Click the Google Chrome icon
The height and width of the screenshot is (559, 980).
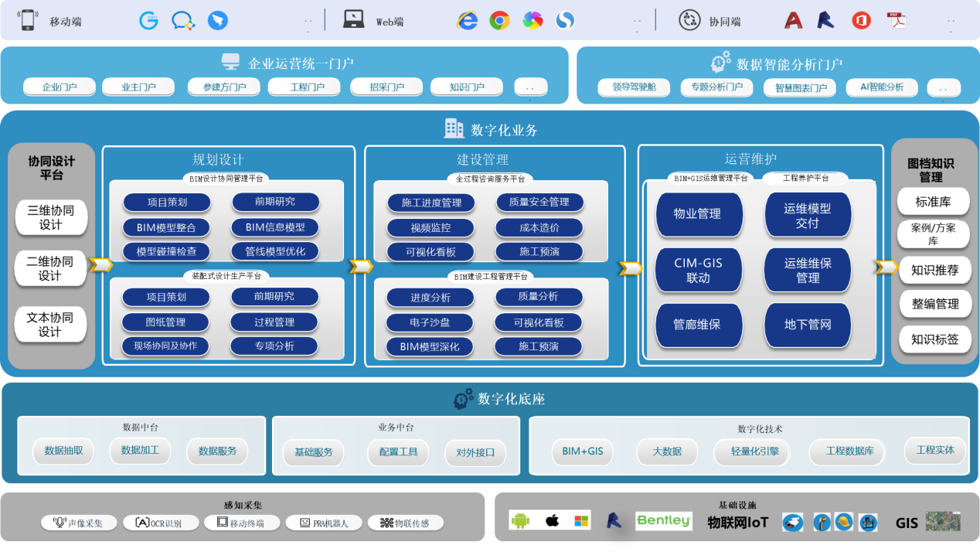point(499,20)
